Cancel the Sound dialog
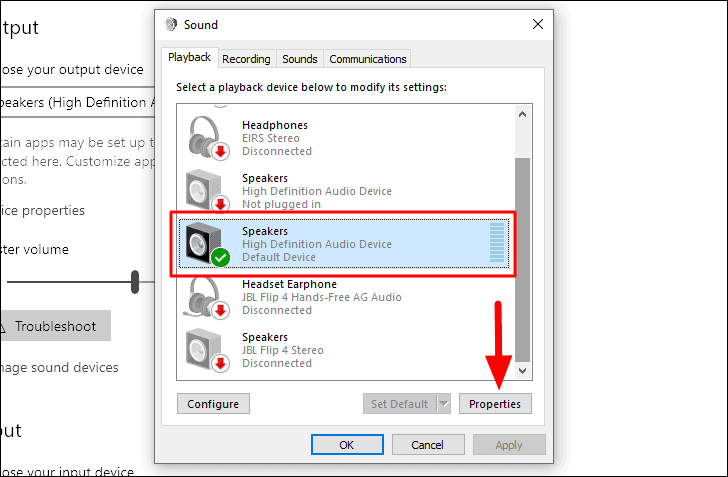The width and height of the screenshot is (728, 477). tap(427, 444)
